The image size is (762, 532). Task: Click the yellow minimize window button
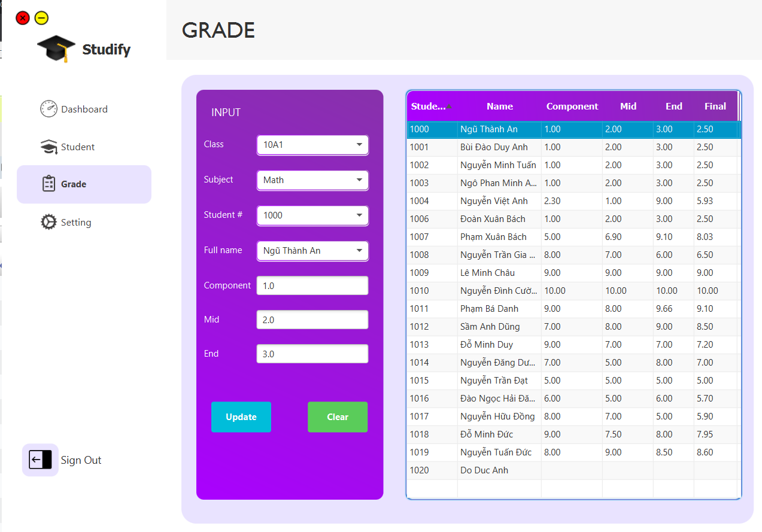click(x=41, y=18)
